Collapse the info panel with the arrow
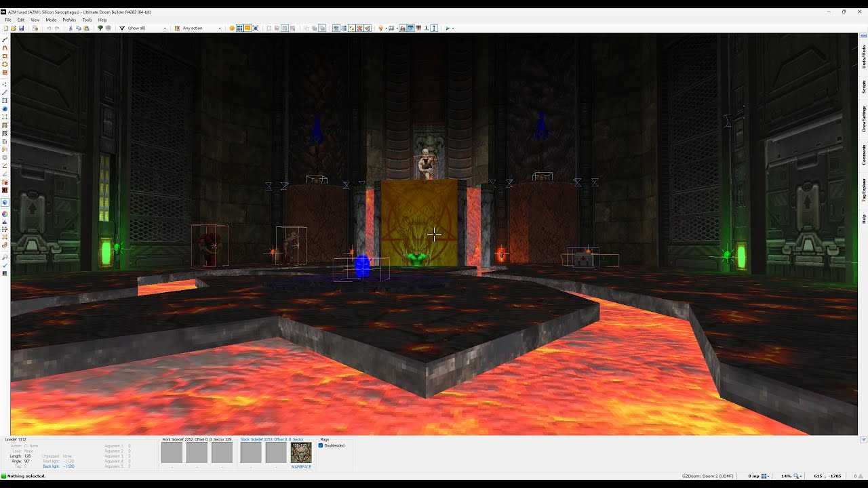Image resolution: width=868 pixels, height=488 pixels. pos(863,440)
